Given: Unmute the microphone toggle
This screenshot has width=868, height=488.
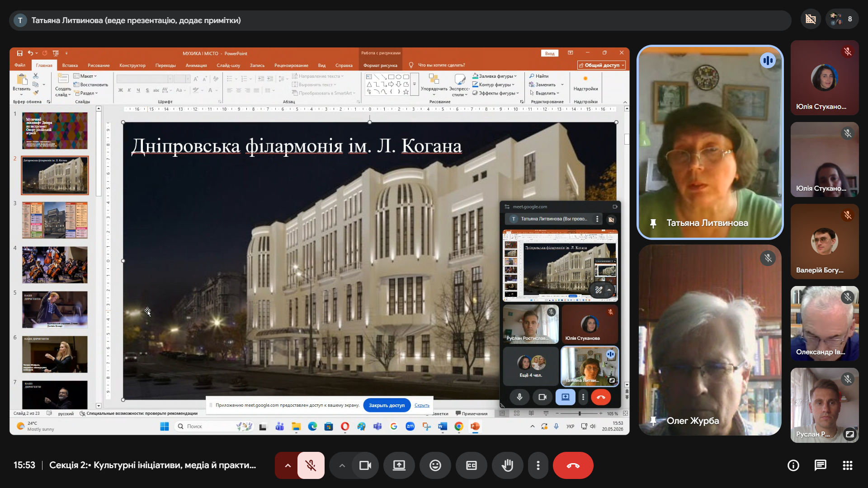Looking at the screenshot, I should click(x=311, y=465).
